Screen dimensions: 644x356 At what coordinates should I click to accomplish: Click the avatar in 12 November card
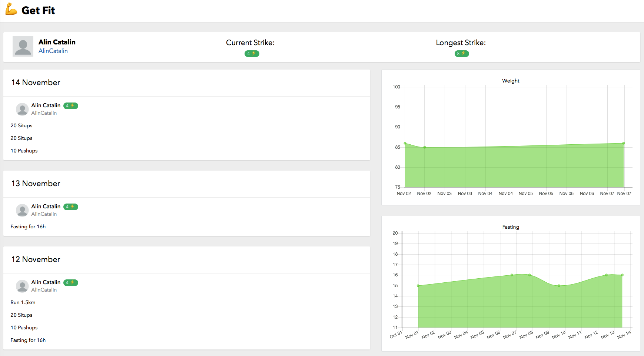[22, 286]
